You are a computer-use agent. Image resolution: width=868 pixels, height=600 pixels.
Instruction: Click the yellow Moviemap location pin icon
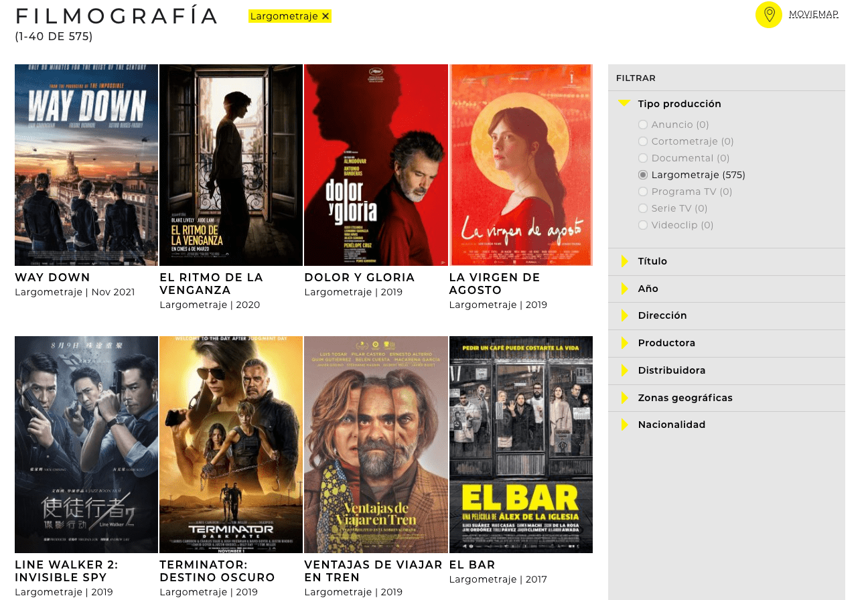pyautogui.click(x=768, y=15)
